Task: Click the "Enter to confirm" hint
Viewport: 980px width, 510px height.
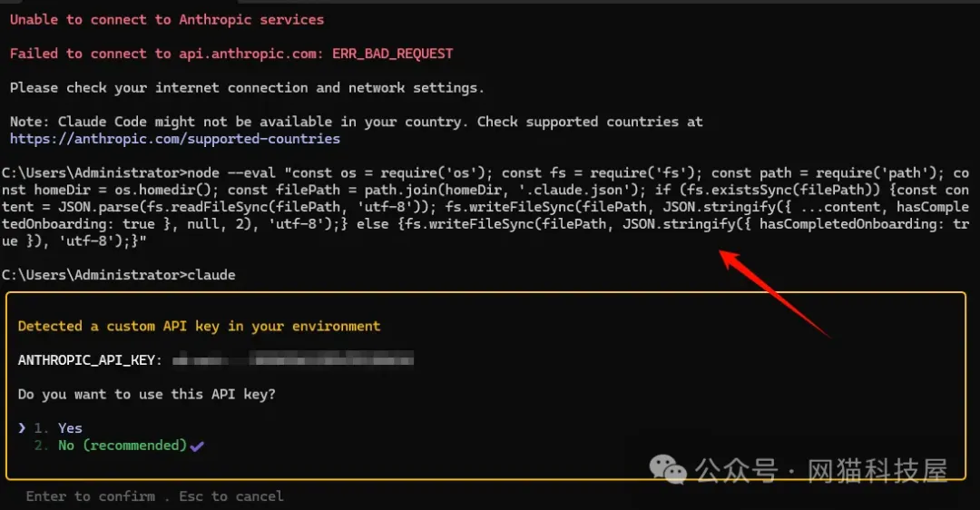Action: click(91, 496)
